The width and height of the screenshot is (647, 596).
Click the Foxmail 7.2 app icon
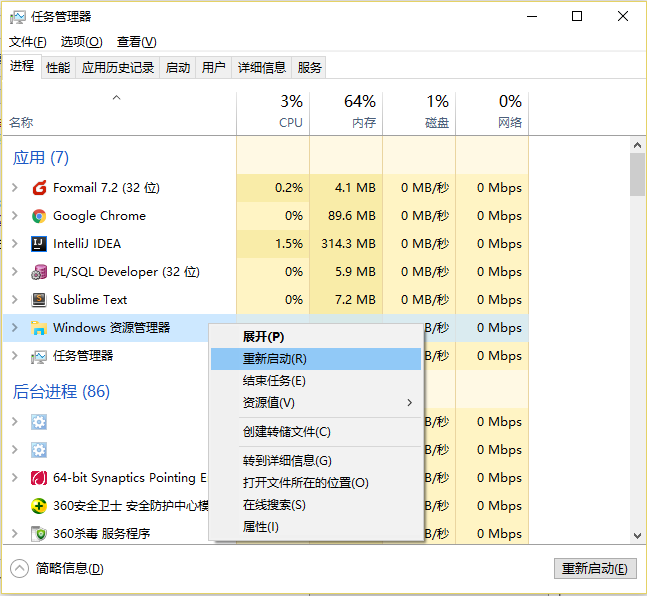[x=39, y=188]
